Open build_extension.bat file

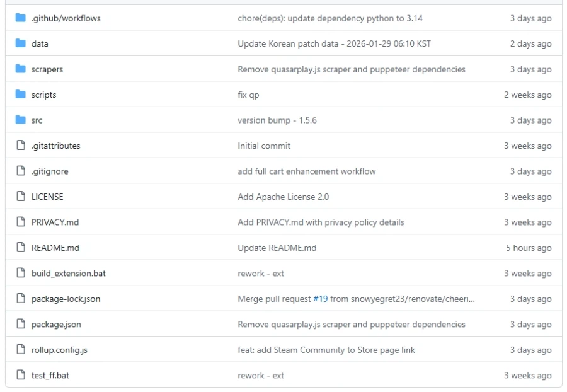click(x=69, y=274)
